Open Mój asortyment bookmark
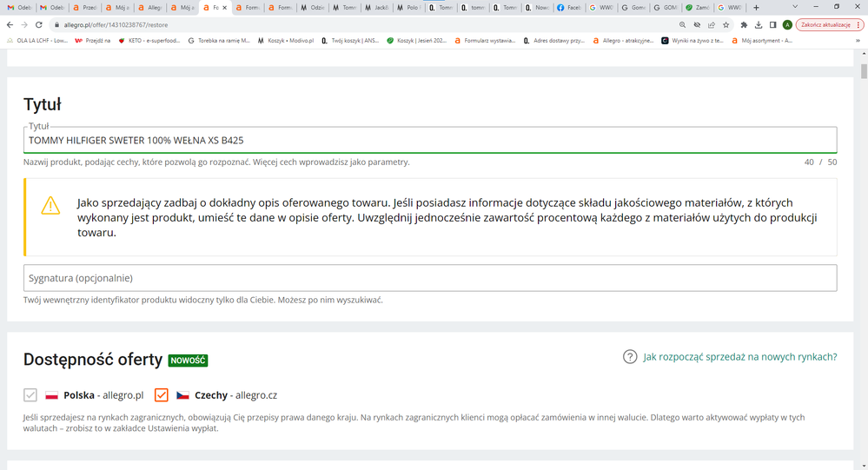868x470 pixels. (x=762, y=41)
